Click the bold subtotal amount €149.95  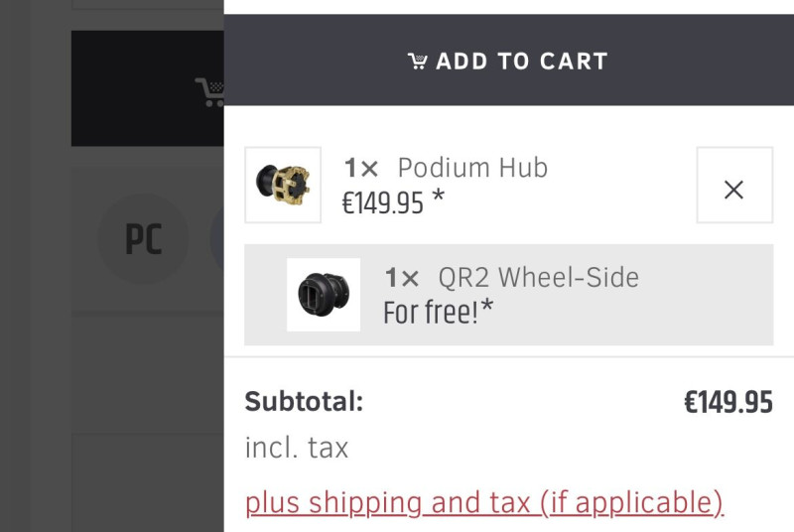coord(728,402)
